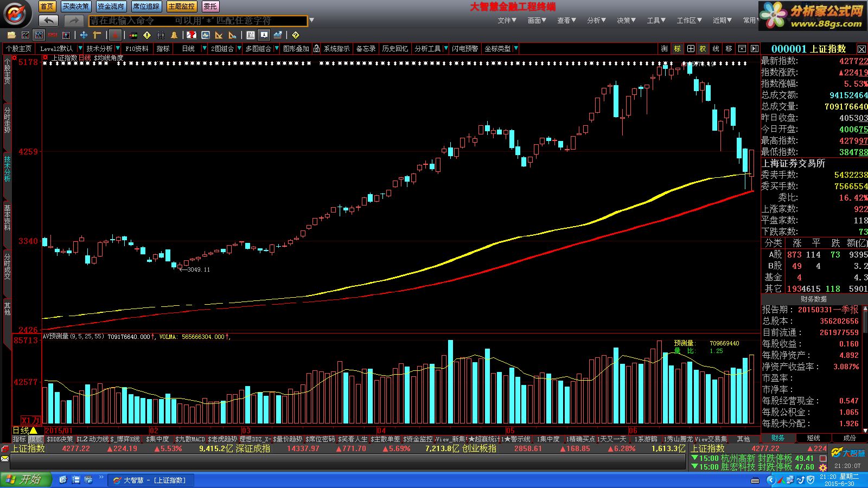
Task: Toggle the 权 adjustment button
Action: pos(703,48)
